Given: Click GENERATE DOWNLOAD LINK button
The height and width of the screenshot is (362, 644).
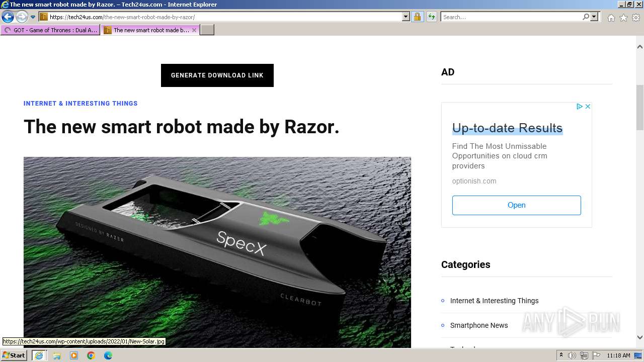Looking at the screenshot, I should coord(217,75).
